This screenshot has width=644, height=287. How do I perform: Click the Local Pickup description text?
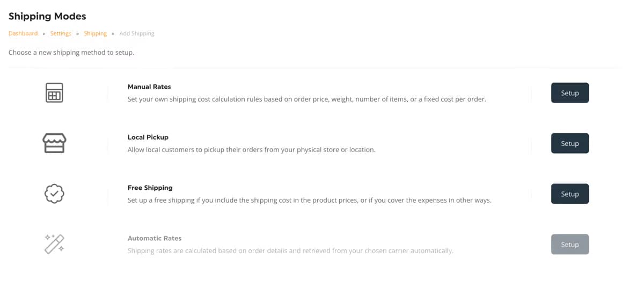251,149
